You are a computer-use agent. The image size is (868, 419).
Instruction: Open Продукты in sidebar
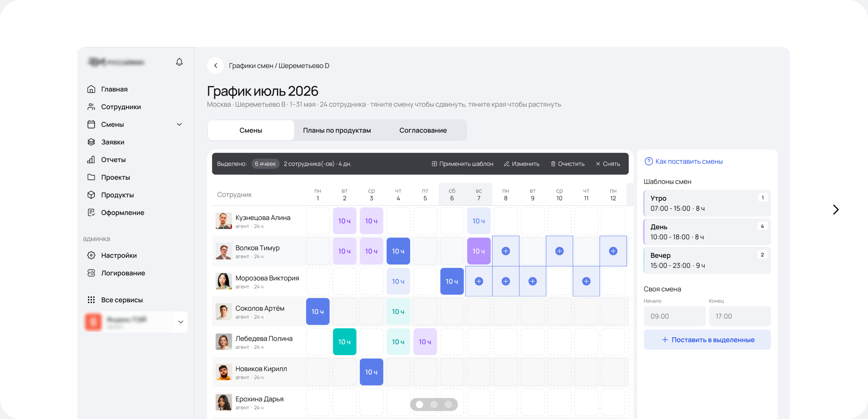click(x=117, y=195)
